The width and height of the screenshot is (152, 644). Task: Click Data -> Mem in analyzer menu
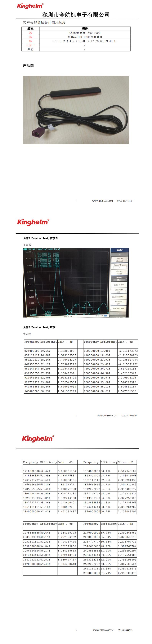coord(119,285)
